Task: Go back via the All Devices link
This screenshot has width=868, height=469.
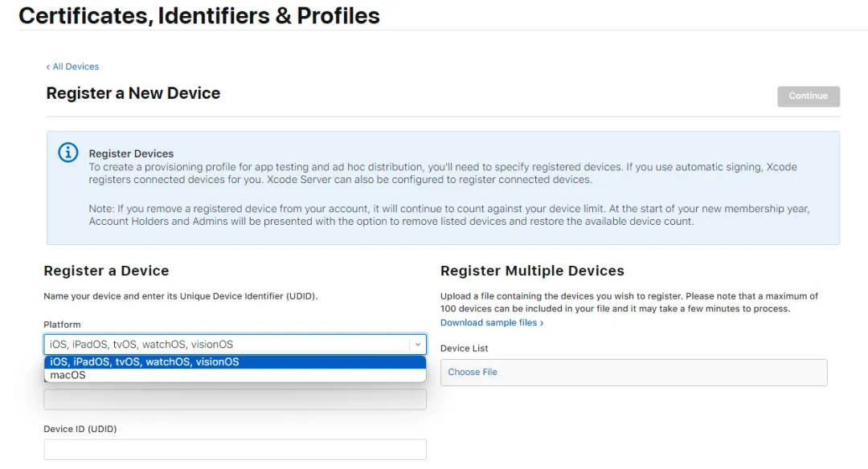Action: 76,67
